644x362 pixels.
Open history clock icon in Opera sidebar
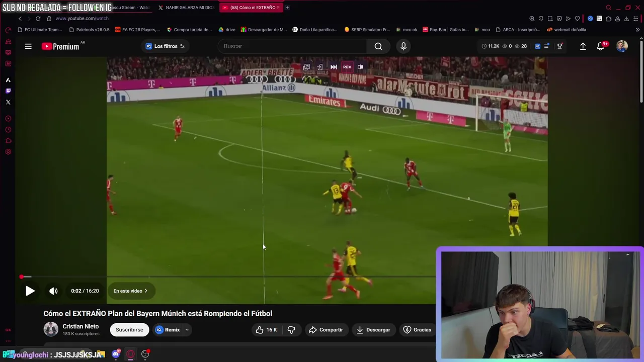[x=8, y=130]
